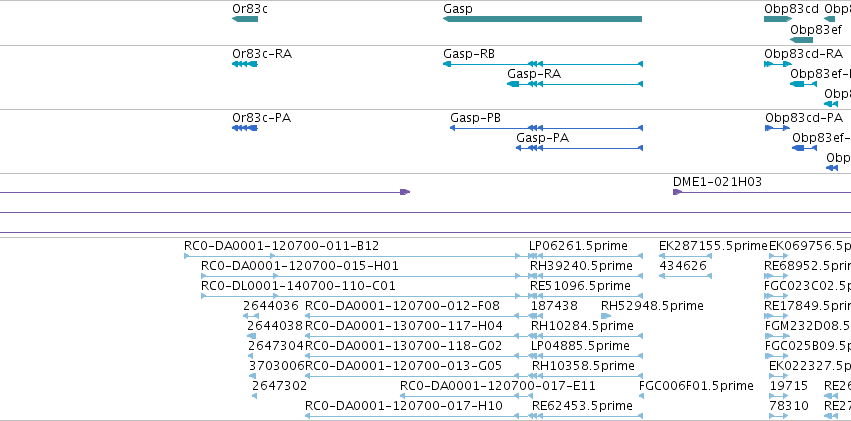
Task: Select the RC0-DA0001-120700-017-E11 EST label
Action: click(498, 386)
